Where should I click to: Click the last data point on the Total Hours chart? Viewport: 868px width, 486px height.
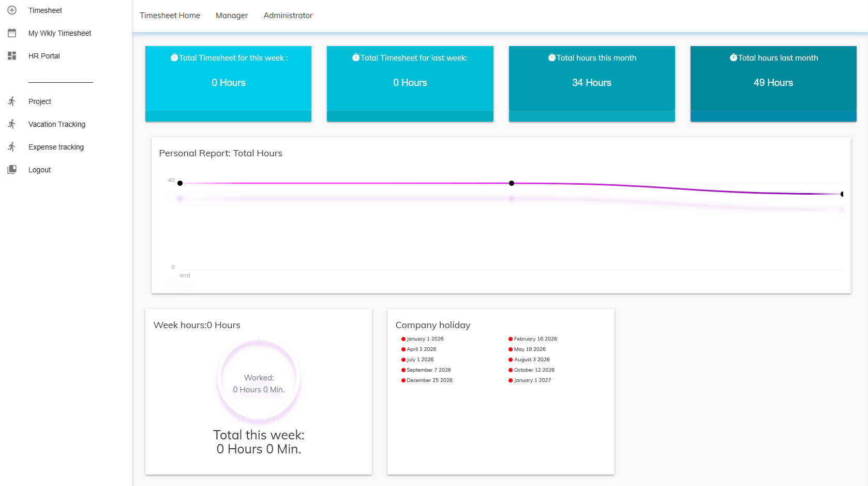coord(842,194)
